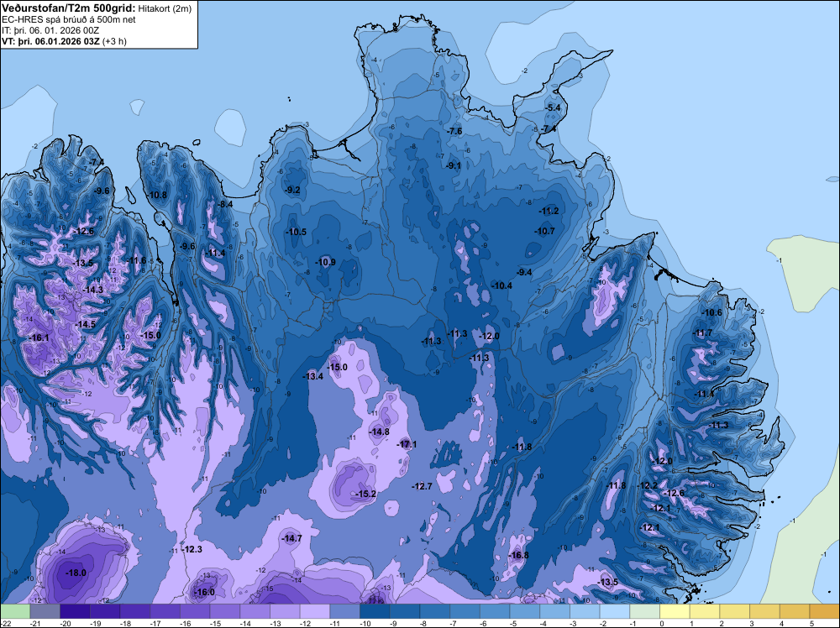The image size is (840, 628).
Task: Select the -10.9 temperature label
Action: click(326, 262)
